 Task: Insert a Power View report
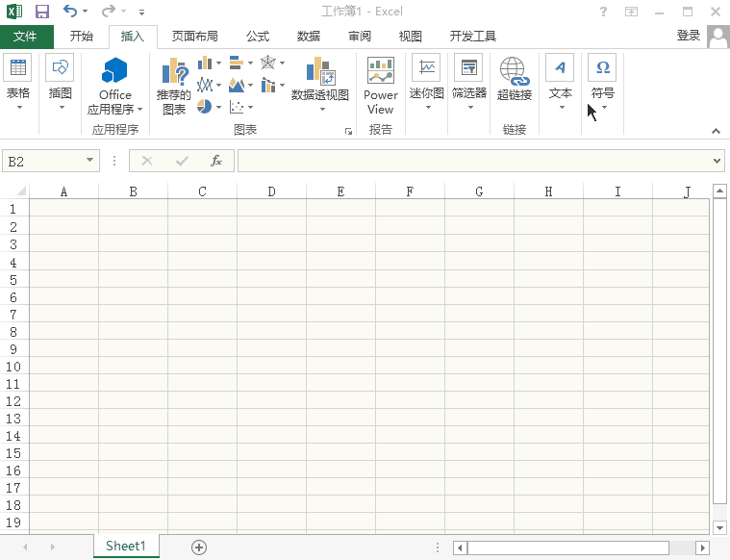tap(380, 86)
